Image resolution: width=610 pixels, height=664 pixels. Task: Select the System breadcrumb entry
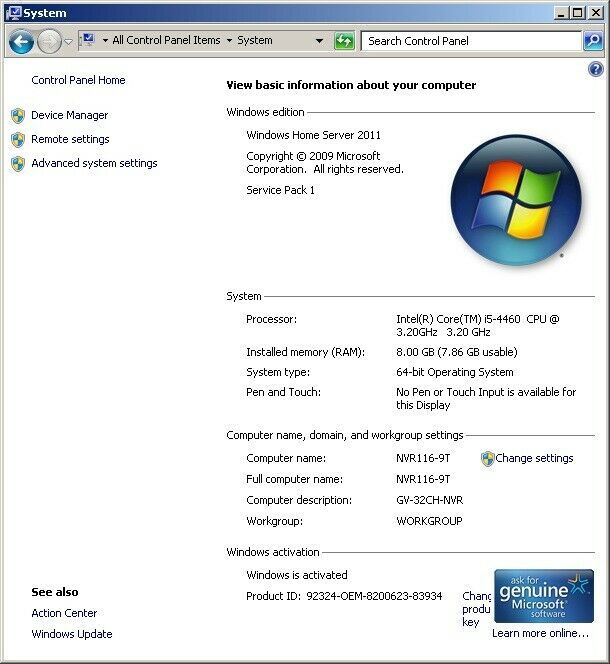pos(255,40)
